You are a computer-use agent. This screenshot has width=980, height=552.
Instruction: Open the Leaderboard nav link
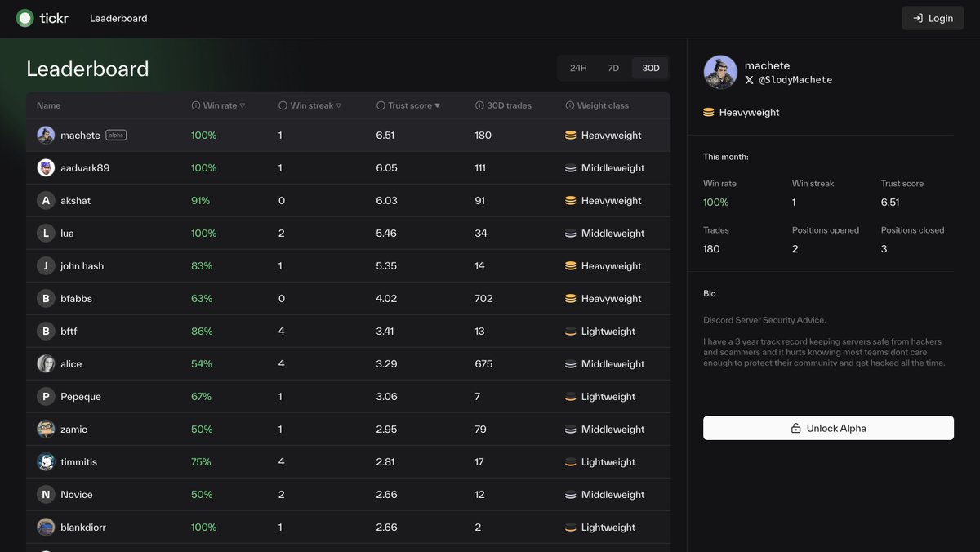[118, 18]
